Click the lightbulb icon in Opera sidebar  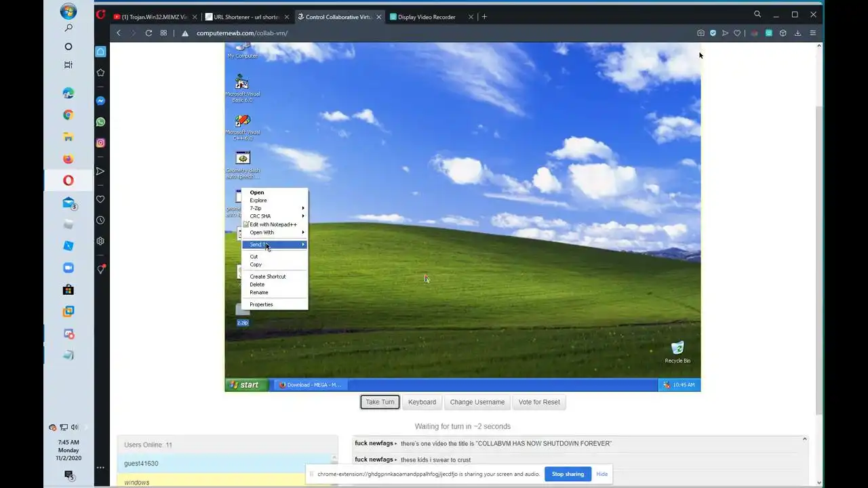tap(100, 269)
